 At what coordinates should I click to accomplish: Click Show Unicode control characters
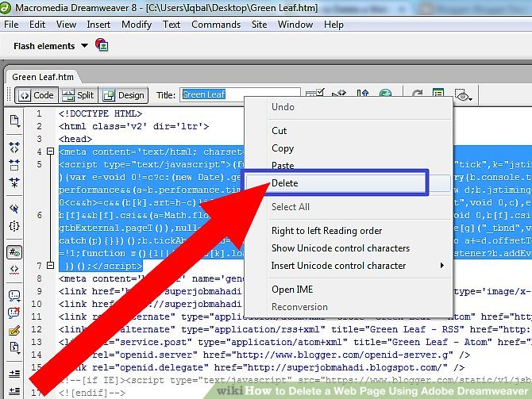pos(340,248)
